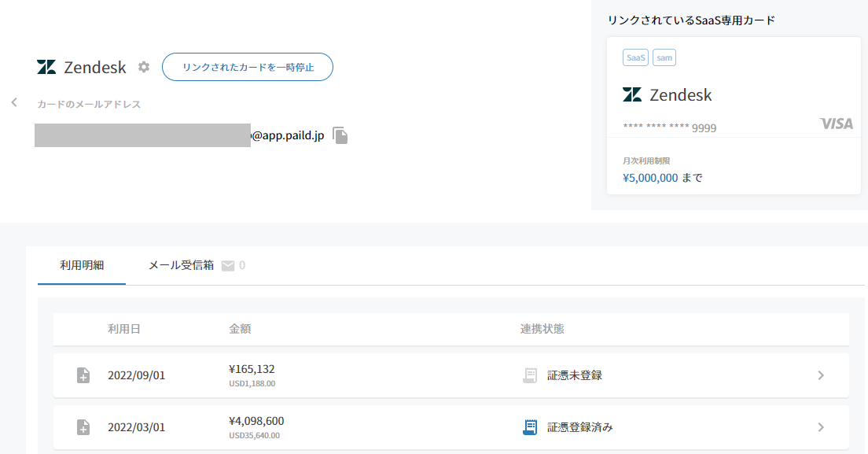The height and width of the screenshot is (454, 868).
Task: Click add-document icon for 2022/03/01 row
Action: pyautogui.click(x=83, y=427)
